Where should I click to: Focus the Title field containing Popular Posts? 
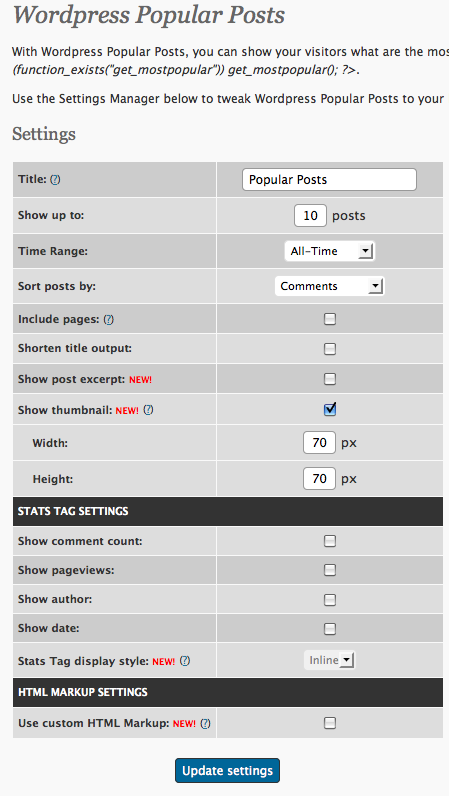tap(329, 180)
